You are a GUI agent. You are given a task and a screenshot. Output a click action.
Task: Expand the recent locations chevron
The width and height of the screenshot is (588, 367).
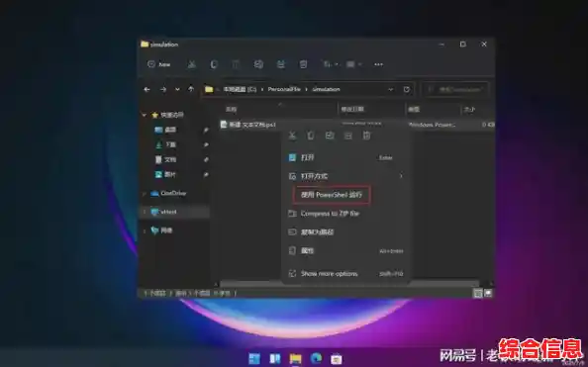[x=177, y=90]
